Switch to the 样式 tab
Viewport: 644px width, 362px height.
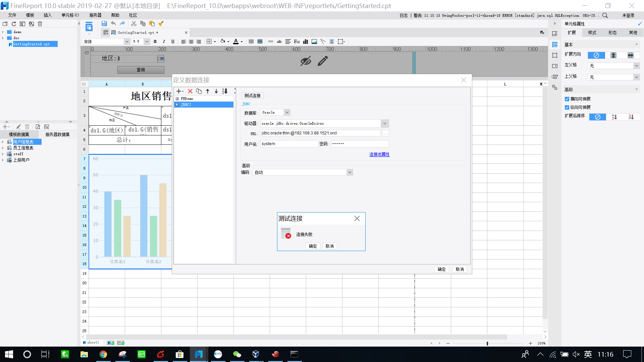click(x=592, y=33)
